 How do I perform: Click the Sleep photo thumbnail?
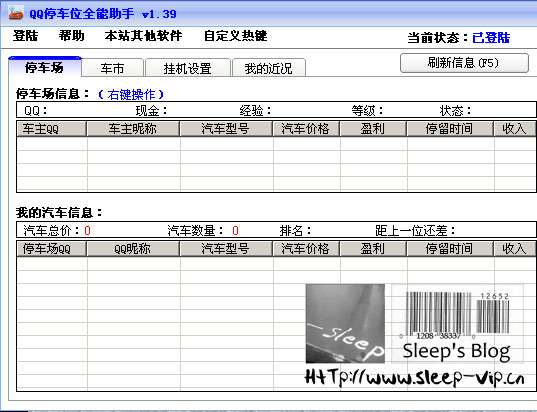click(x=345, y=323)
